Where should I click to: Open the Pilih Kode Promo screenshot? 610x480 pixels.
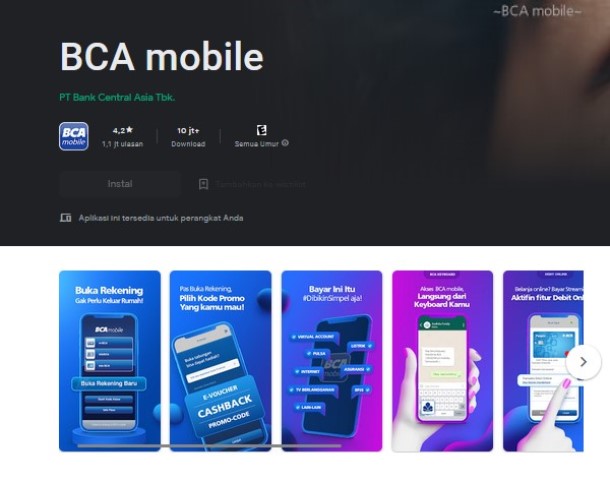pyautogui.click(x=221, y=361)
